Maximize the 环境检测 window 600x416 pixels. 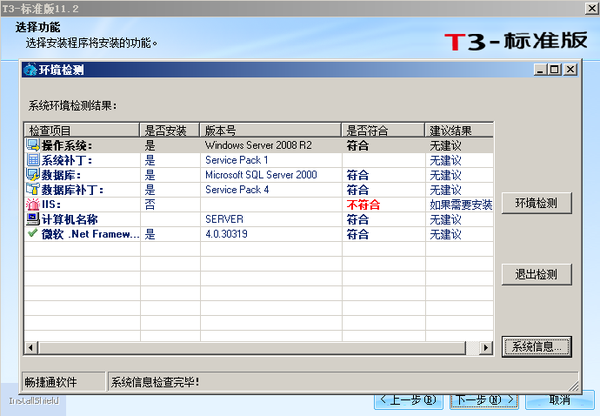point(554,70)
